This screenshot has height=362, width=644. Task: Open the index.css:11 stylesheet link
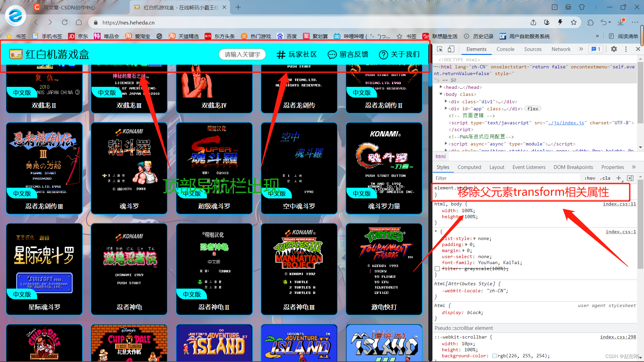tap(619, 204)
